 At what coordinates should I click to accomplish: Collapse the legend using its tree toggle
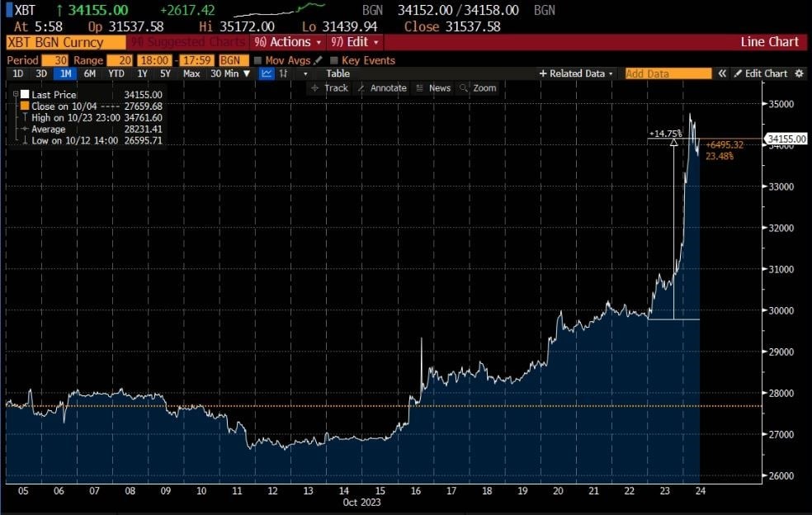(15, 95)
